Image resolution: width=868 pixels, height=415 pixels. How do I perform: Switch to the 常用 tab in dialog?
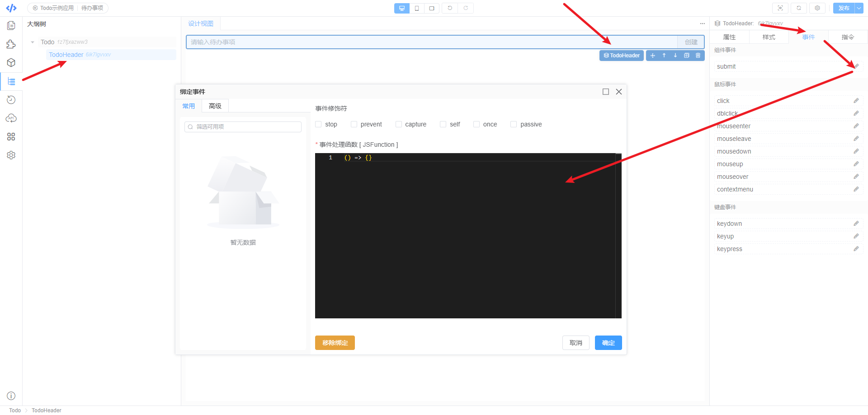[189, 106]
